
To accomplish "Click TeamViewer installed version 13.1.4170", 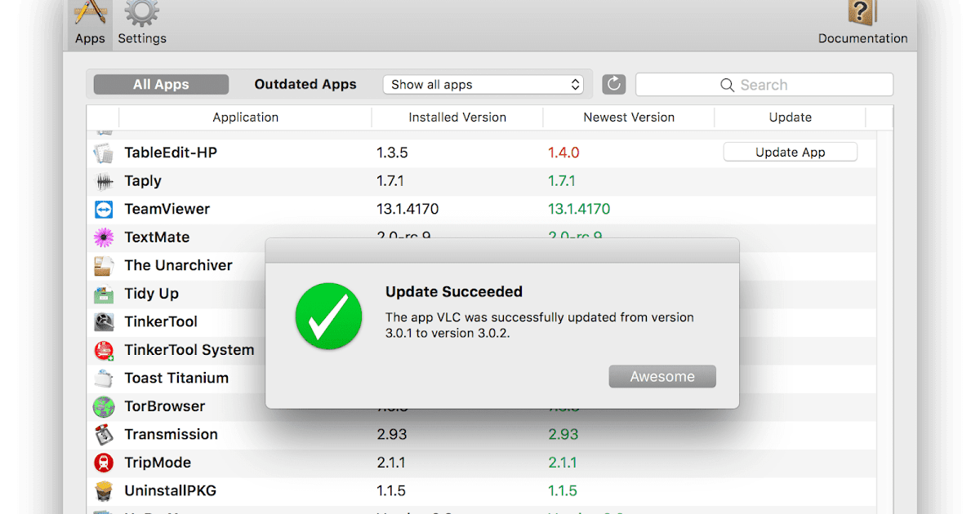I will 408,210.
